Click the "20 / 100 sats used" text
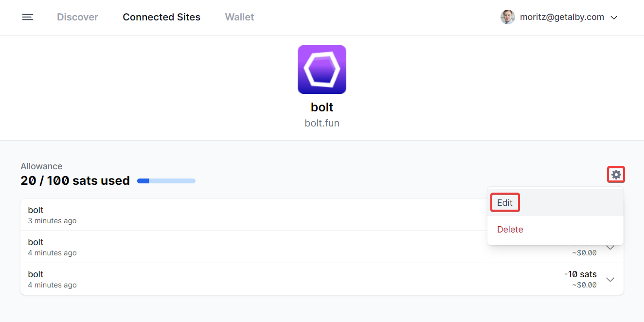 [75, 181]
